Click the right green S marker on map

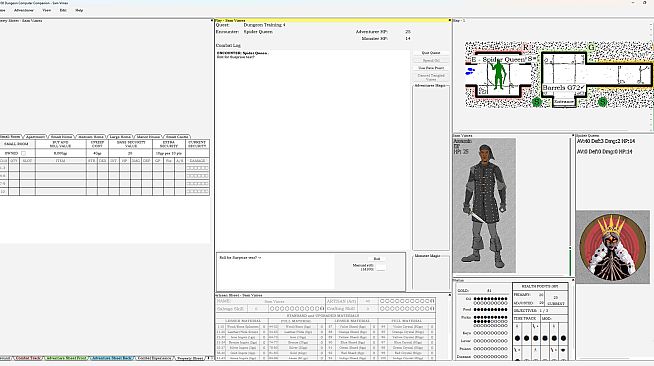[602, 102]
